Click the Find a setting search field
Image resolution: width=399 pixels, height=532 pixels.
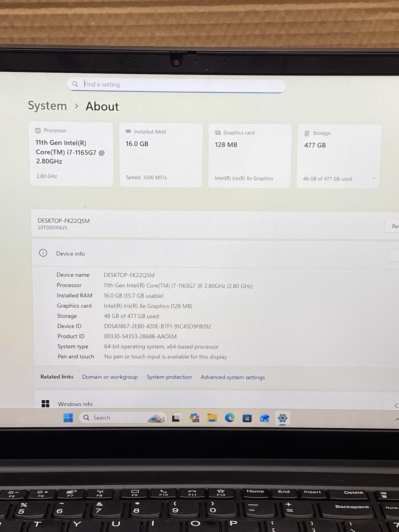pyautogui.click(x=176, y=85)
